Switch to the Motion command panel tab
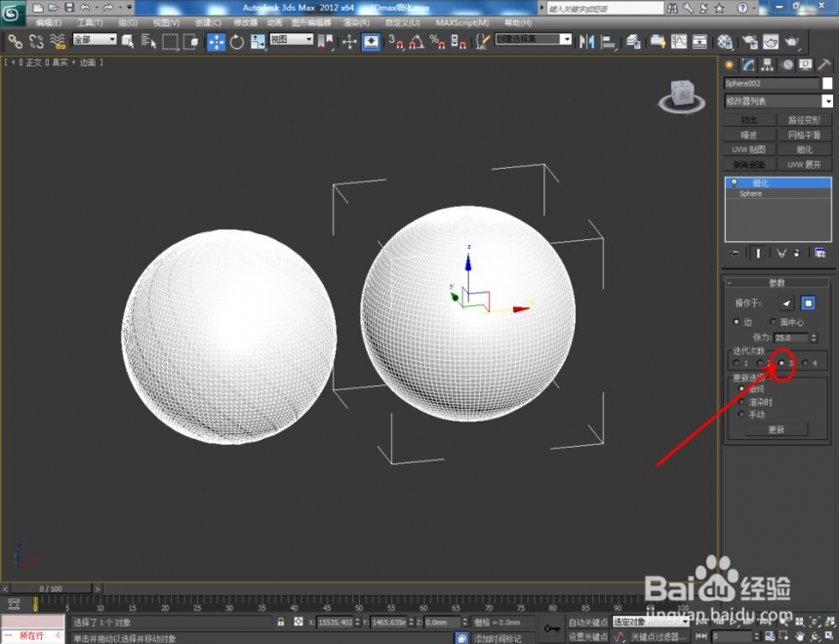Screen dimensions: 839x644 point(787,64)
